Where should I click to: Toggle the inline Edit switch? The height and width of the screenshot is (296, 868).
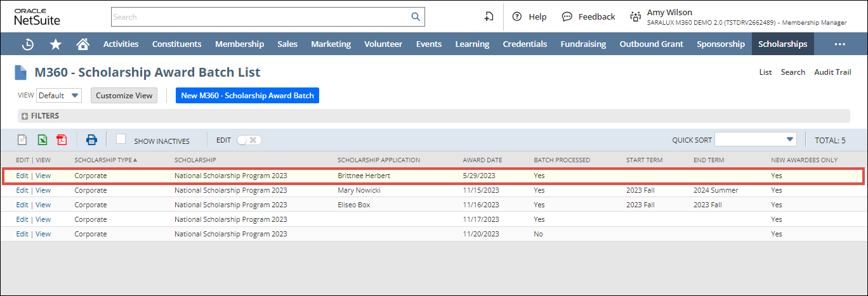[249, 140]
